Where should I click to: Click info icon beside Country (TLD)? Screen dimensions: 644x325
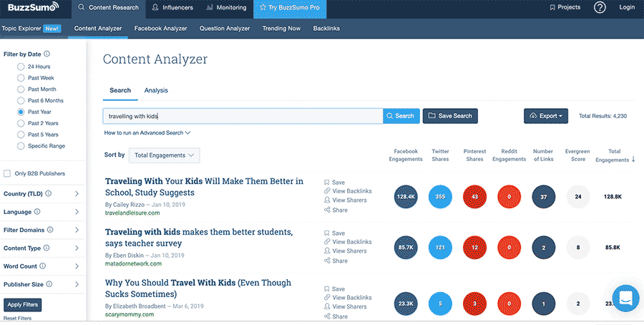click(x=49, y=193)
